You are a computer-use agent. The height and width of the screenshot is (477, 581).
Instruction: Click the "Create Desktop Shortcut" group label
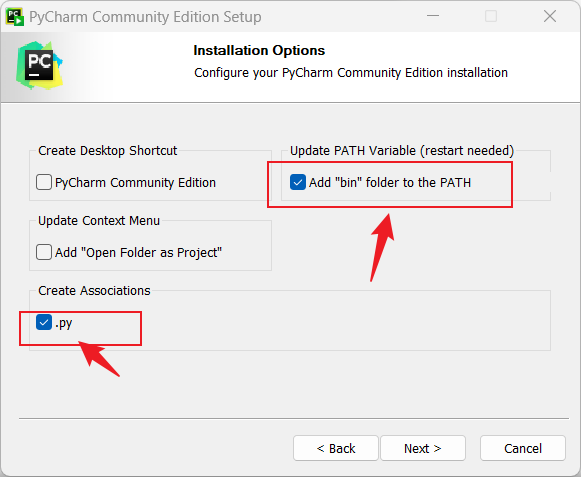coord(107,151)
